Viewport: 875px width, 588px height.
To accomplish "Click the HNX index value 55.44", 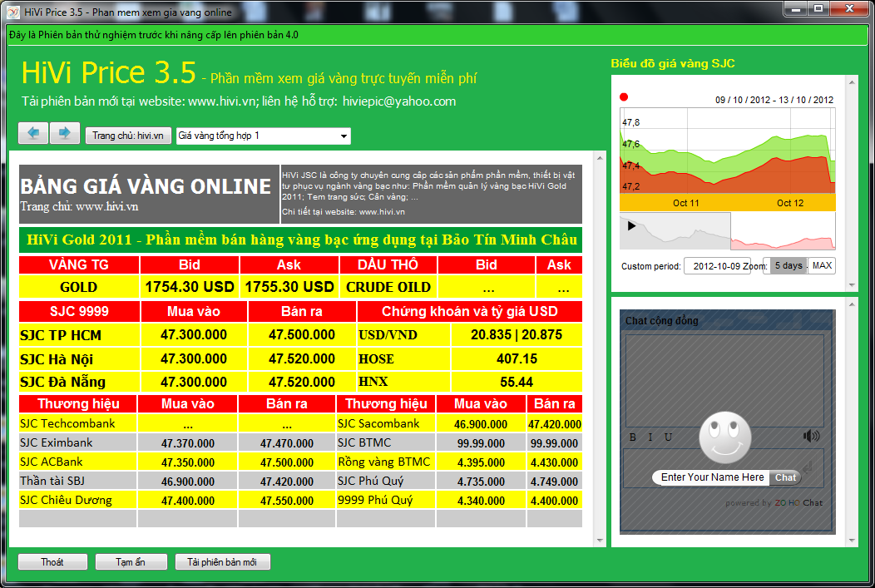I will tap(517, 382).
